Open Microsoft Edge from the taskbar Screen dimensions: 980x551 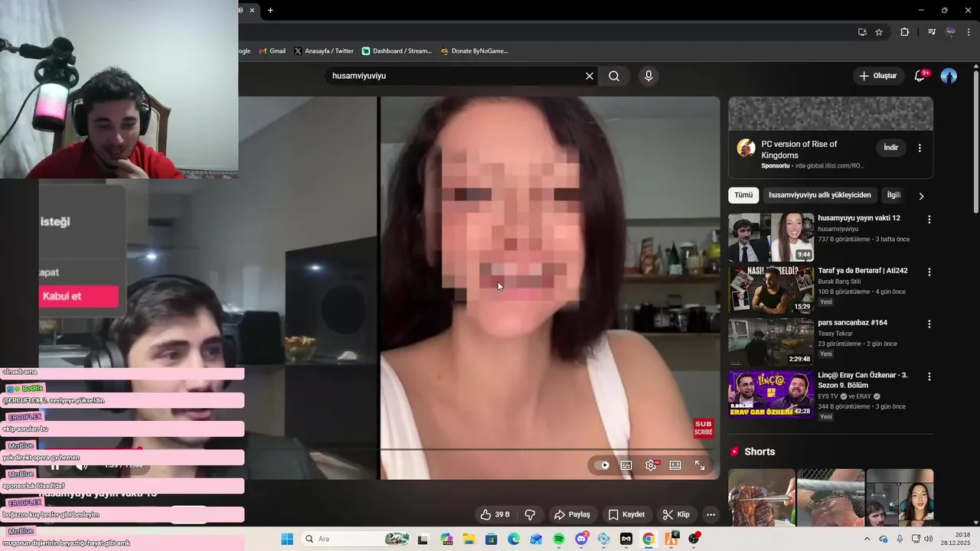(x=514, y=539)
